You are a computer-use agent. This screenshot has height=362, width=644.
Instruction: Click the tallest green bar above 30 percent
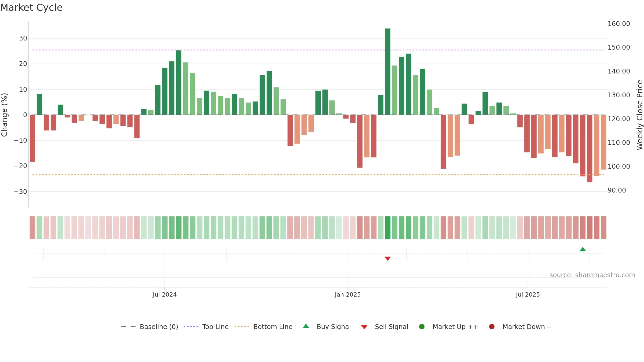pyautogui.click(x=387, y=72)
